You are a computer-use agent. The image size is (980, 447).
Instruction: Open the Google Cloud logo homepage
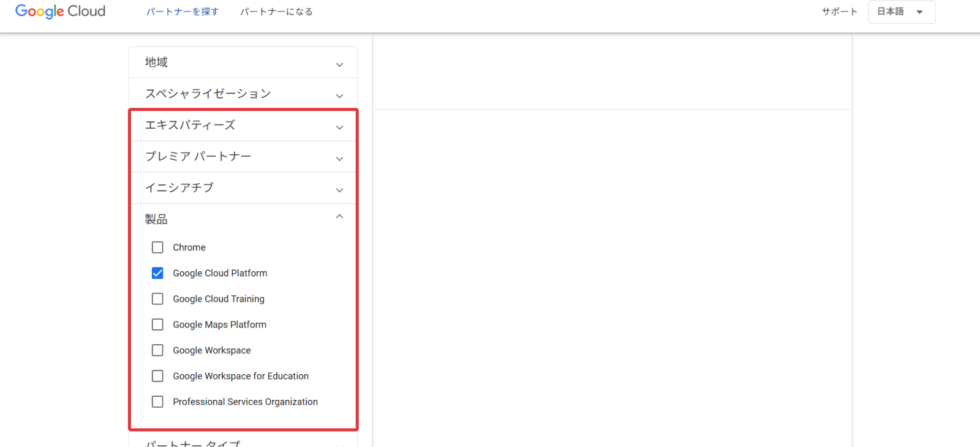point(60,12)
